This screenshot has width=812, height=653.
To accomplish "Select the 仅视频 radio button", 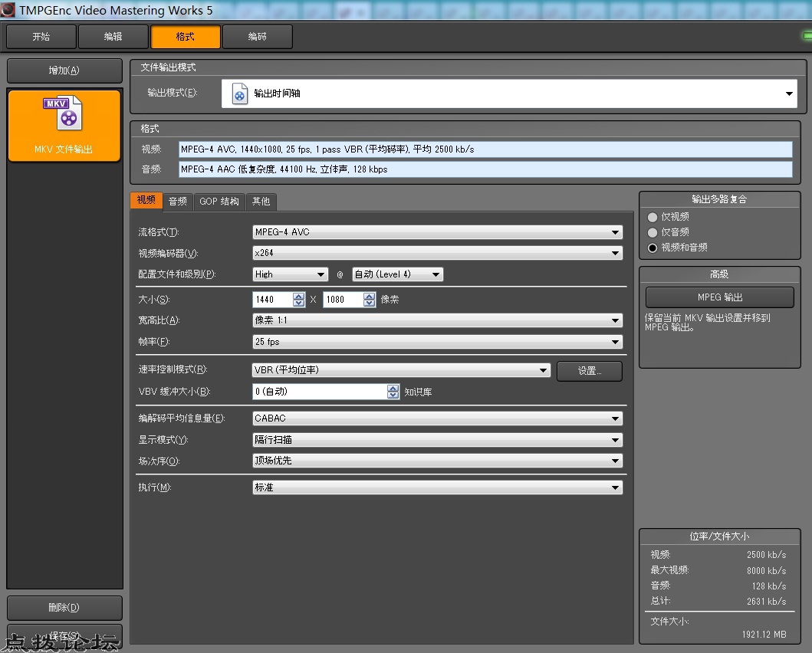I will click(x=653, y=218).
